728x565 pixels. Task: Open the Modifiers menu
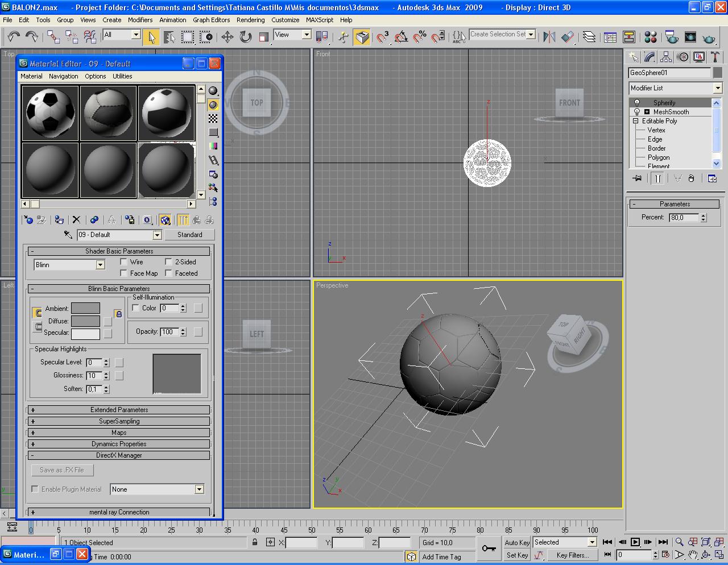click(x=140, y=20)
